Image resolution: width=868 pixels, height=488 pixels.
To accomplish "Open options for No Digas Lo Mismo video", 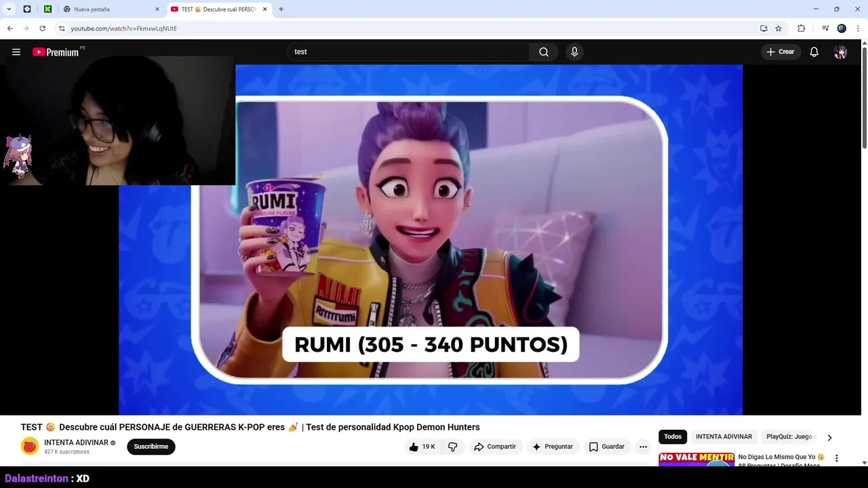I will 836,459.
